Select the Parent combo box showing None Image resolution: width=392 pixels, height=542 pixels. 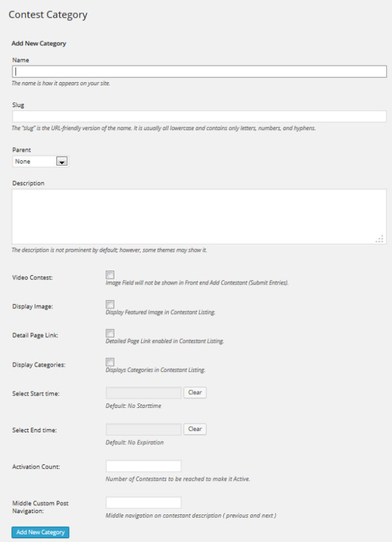click(x=41, y=162)
